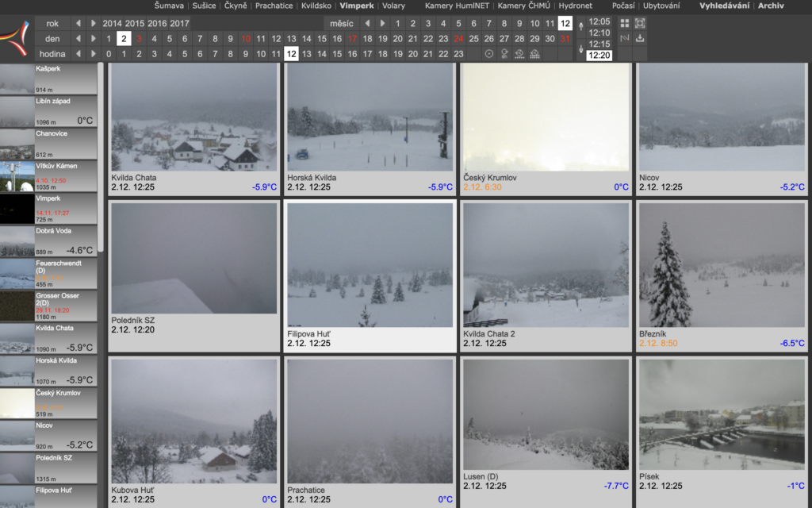This screenshot has height=508, width=812.
Task: Select the 12:15 time slot
Action: tap(599, 44)
